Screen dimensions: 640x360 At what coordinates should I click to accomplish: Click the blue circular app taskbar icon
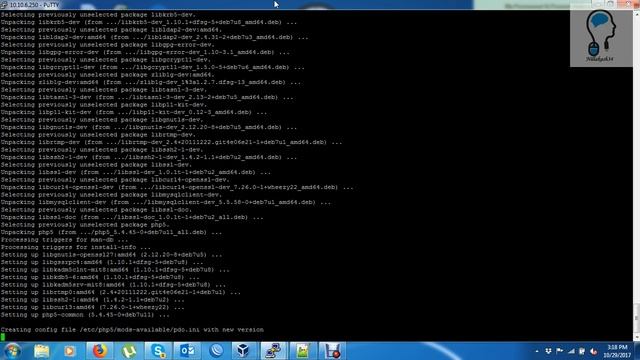[216, 351]
